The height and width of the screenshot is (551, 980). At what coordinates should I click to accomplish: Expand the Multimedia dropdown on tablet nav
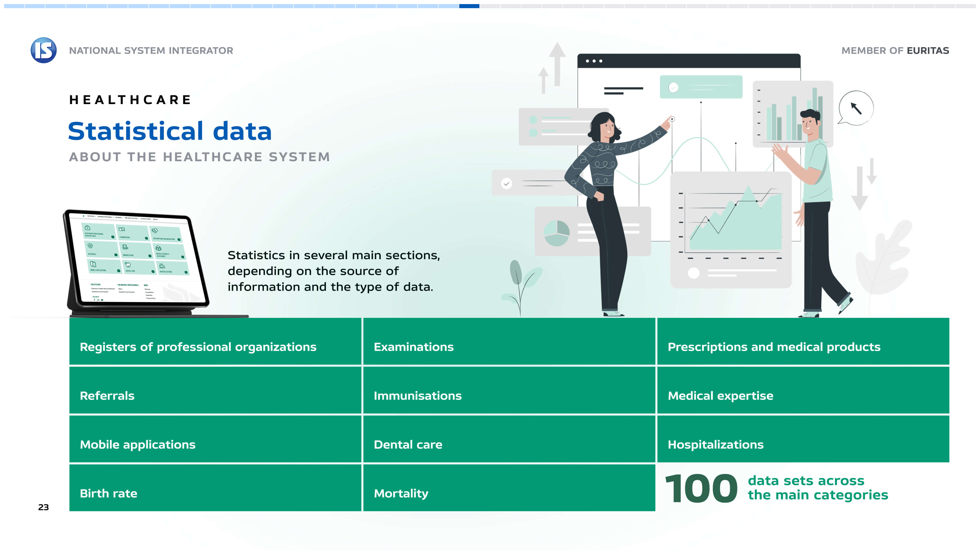coord(119,218)
